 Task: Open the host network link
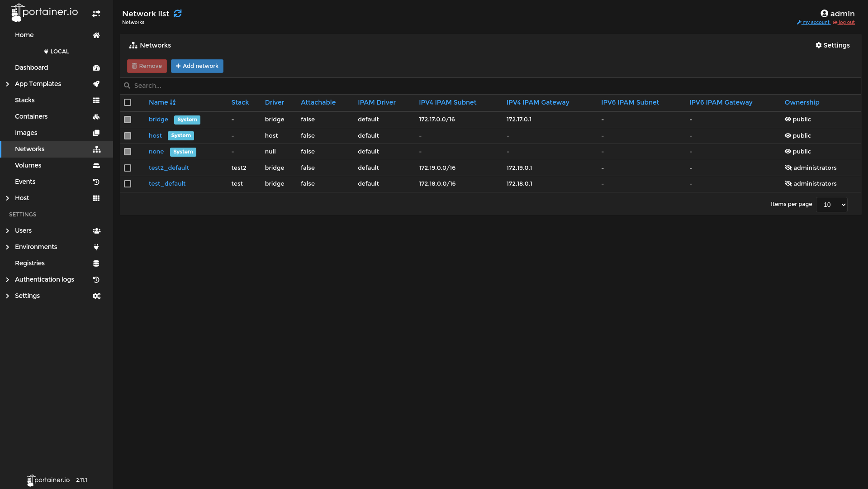point(155,136)
